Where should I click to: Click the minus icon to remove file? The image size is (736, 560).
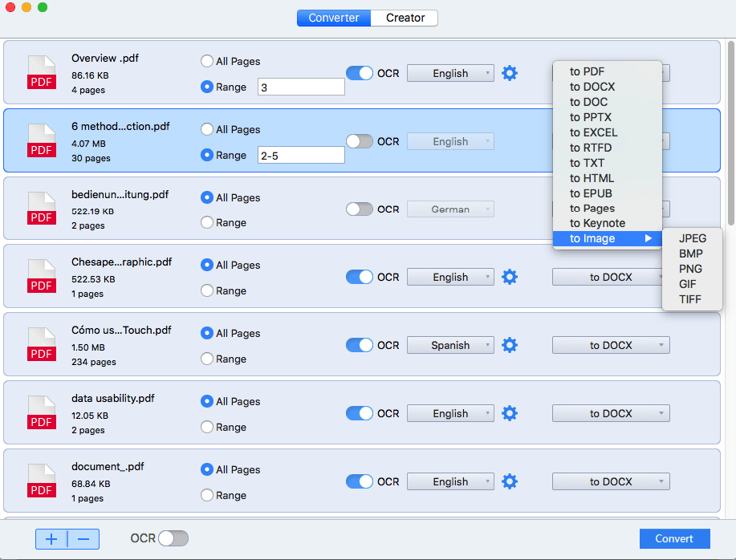pos(83,539)
